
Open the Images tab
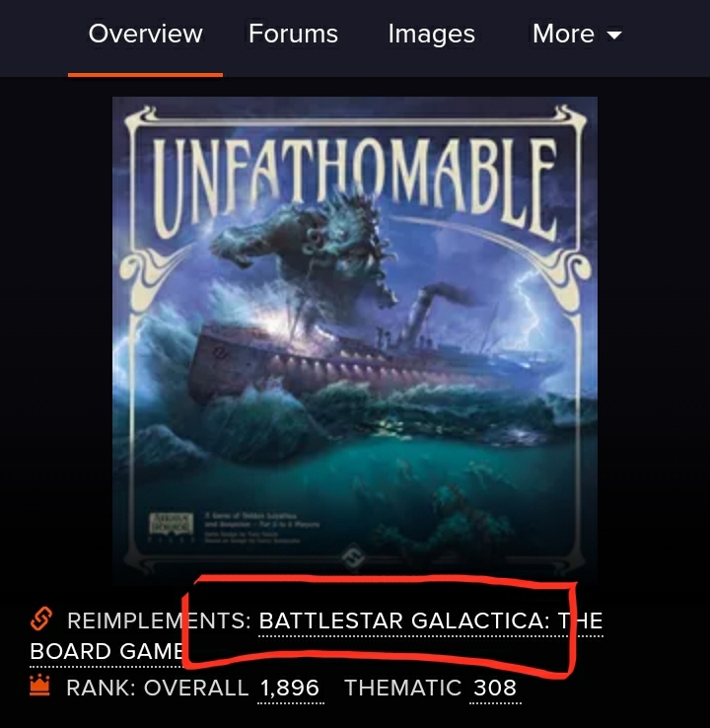pyautogui.click(x=431, y=34)
